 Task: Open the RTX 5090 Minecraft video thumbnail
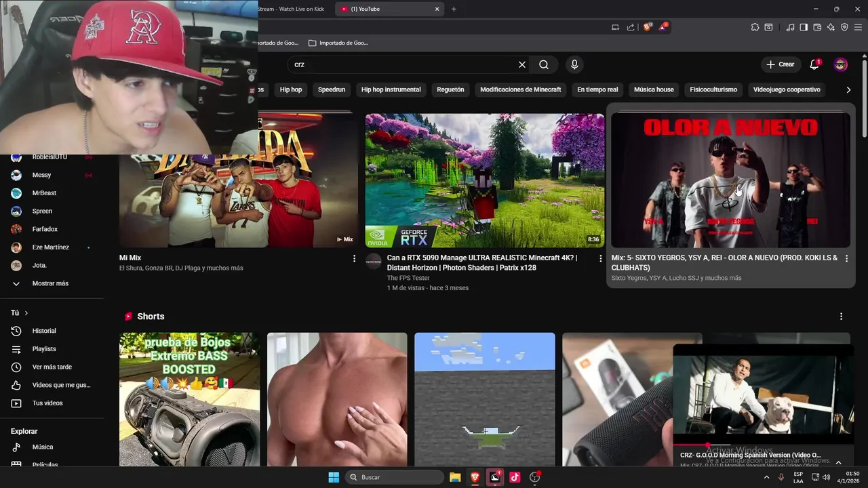click(485, 180)
